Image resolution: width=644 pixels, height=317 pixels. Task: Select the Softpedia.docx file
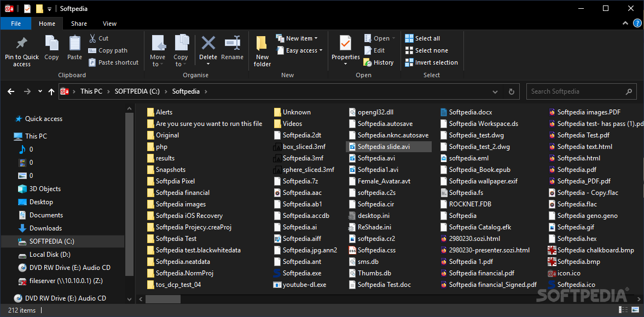click(x=466, y=112)
